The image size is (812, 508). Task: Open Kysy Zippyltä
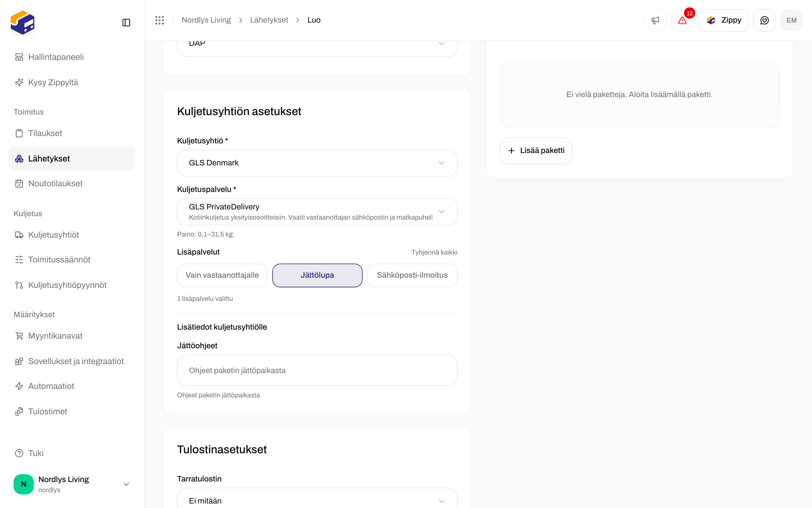pyautogui.click(x=72, y=82)
